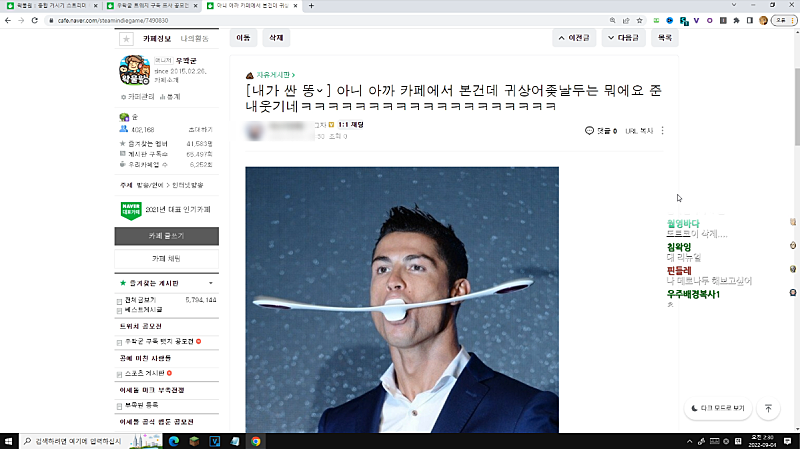Click the zoom magnifier icon in address bar
Viewport: 800px width, 449px height.
point(612,20)
